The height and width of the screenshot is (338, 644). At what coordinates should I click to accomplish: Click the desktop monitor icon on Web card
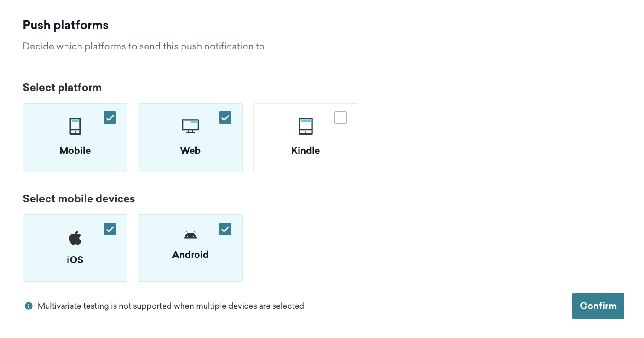pyautogui.click(x=190, y=126)
